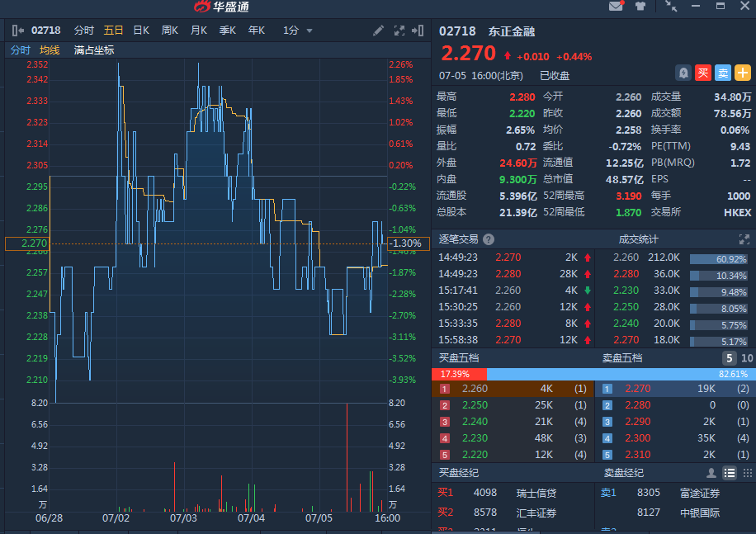The height and width of the screenshot is (534, 756).
Task: Click bid level 4 price 2.230
Action: coord(475,438)
